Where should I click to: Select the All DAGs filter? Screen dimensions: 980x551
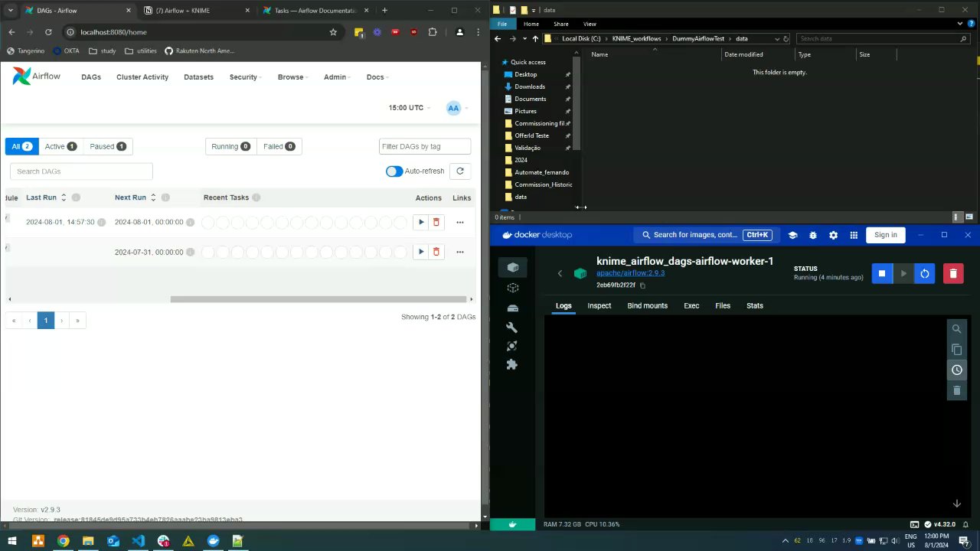tap(21, 146)
